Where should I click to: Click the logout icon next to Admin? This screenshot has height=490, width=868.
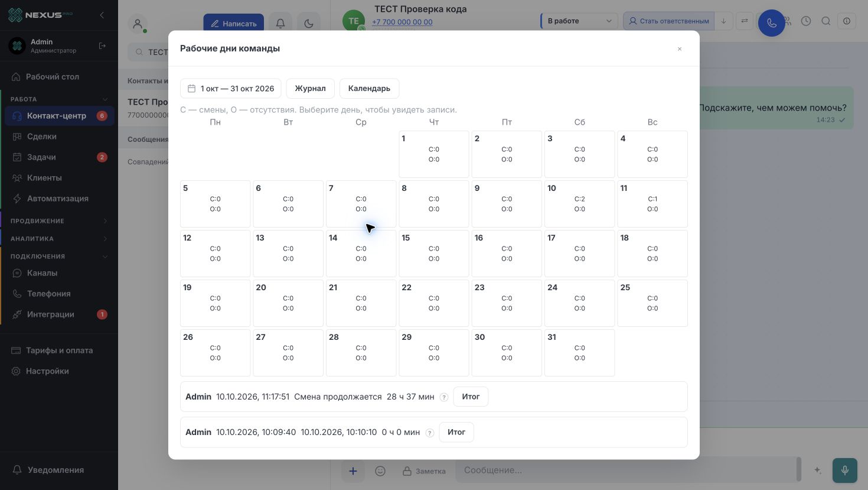click(102, 46)
